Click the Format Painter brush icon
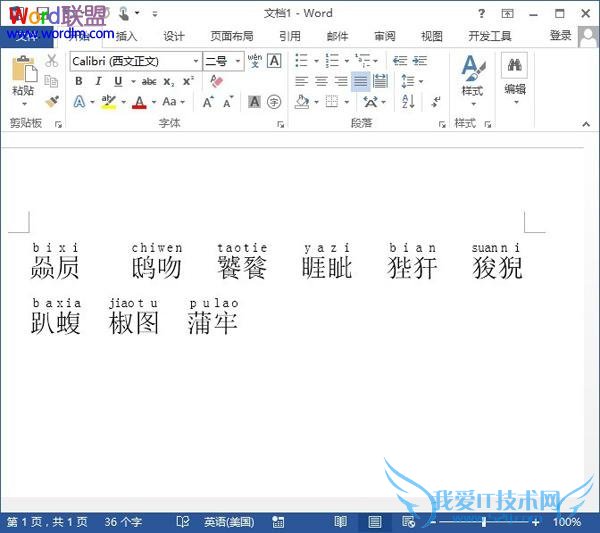The width and height of the screenshot is (600, 533). (x=52, y=101)
